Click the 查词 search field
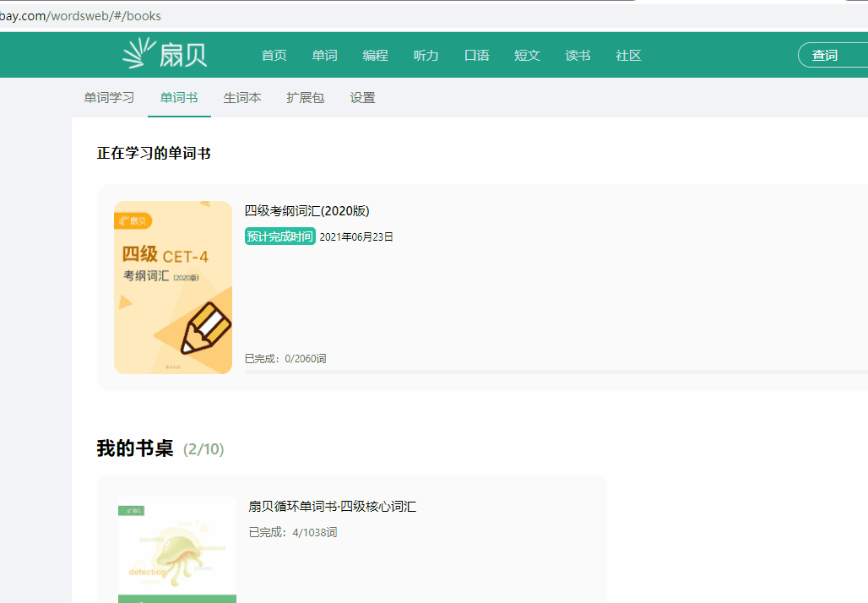Screen dimensions: 868x603 [833, 56]
